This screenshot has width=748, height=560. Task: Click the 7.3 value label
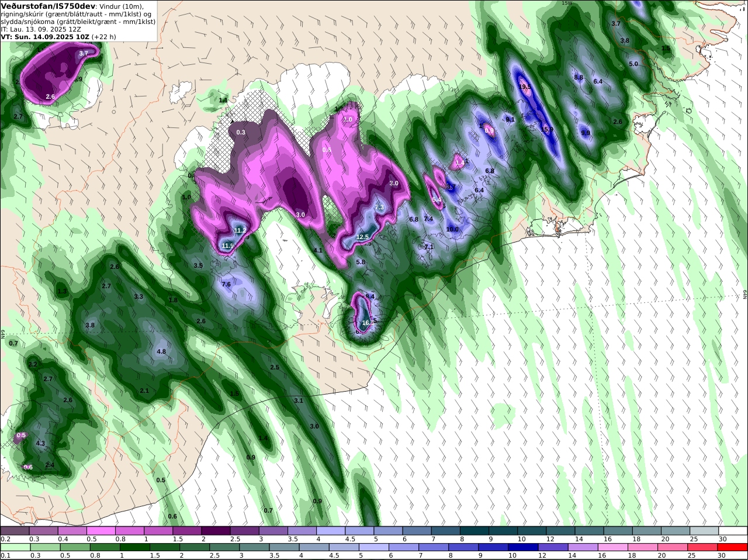pyautogui.click(x=379, y=208)
